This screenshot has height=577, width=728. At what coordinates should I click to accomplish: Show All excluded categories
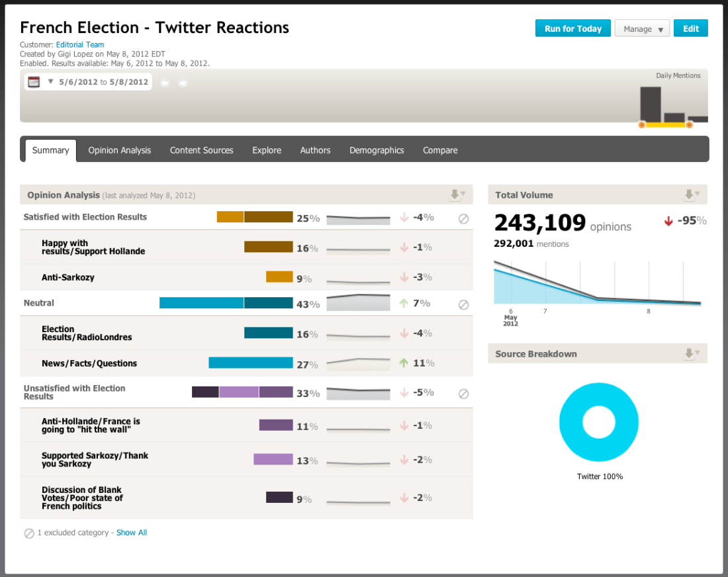point(132,533)
